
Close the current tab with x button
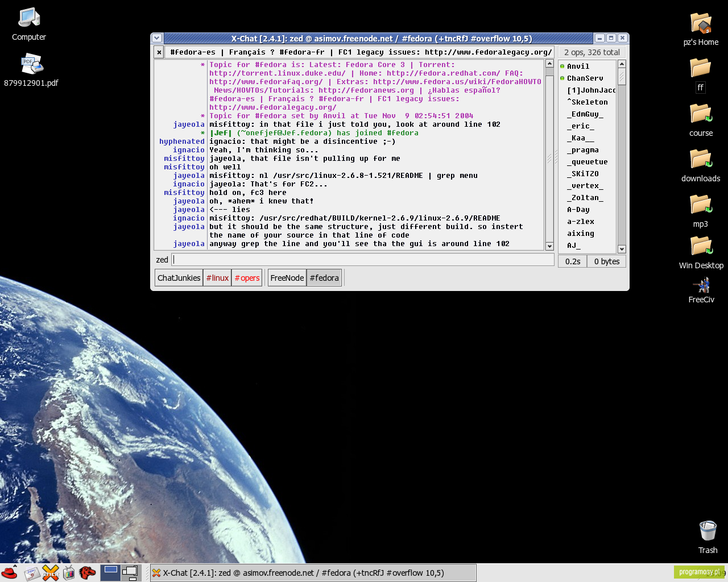click(159, 52)
